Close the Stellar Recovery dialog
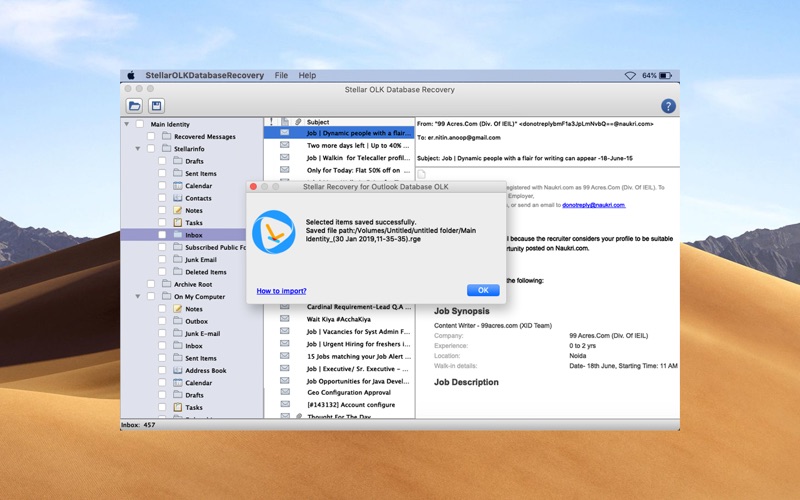Viewport: 800px width, 500px height. click(253, 187)
